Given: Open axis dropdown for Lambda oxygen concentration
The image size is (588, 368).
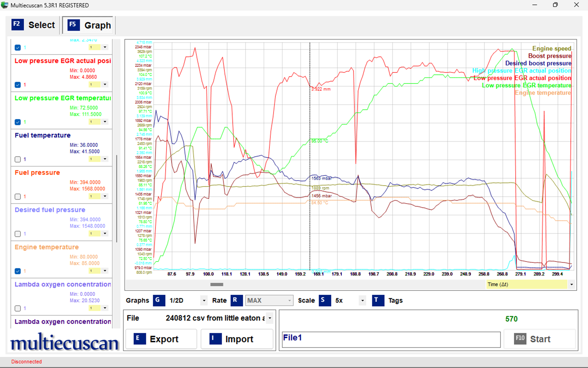Looking at the screenshot, I should [105, 308].
